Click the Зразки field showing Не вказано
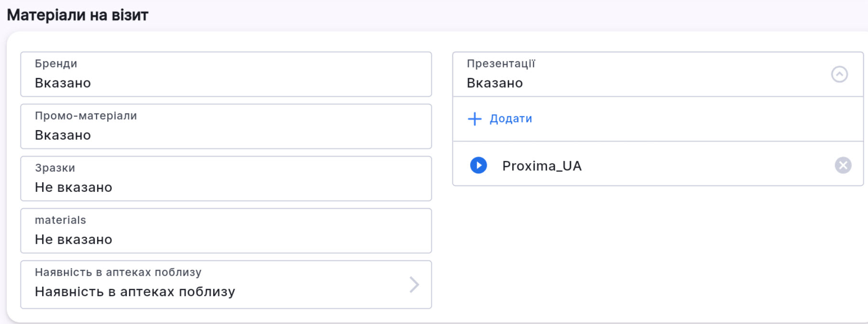The height and width of the screenshot is (324, 868). (x=225, y=179)
